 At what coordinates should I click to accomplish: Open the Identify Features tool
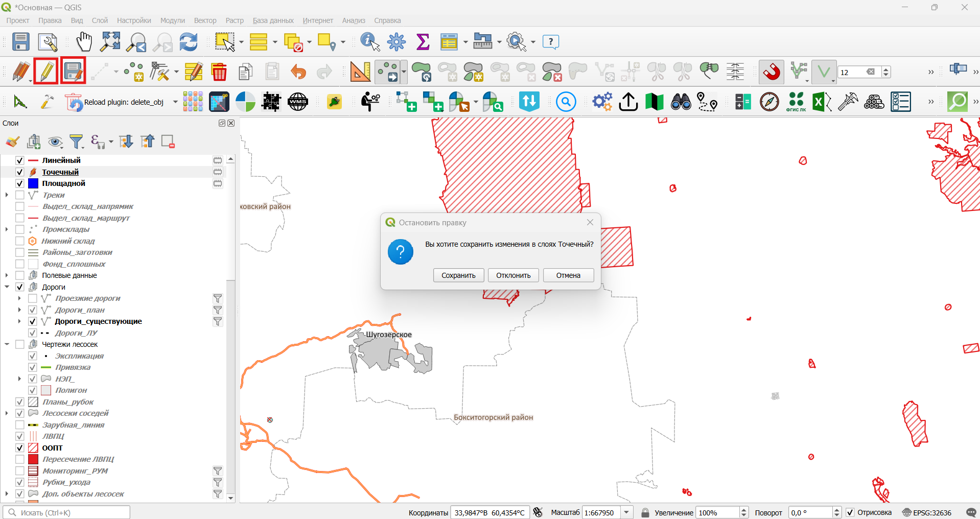click(370, 42)
